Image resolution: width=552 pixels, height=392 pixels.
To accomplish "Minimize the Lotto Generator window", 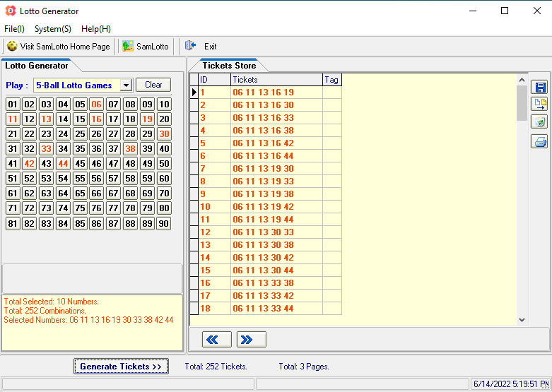I will 473,11.
